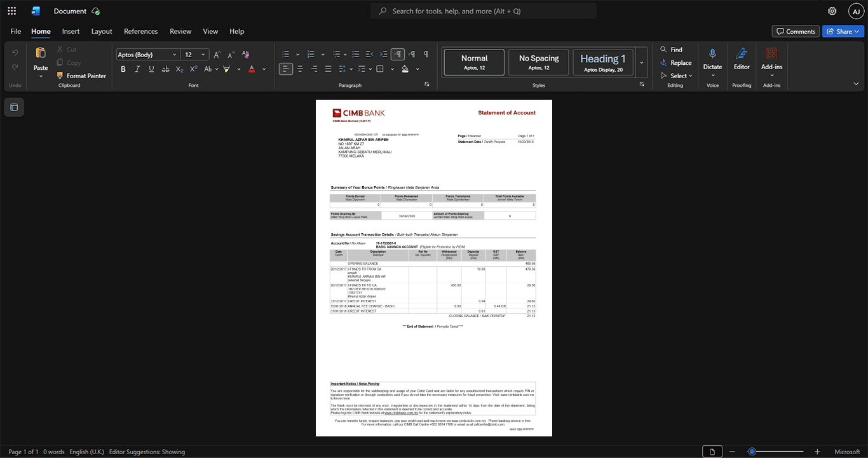This screenshot has height=458, width=868.
Task: Switch to the Layout tab
Action: click(x=102, y=31)
